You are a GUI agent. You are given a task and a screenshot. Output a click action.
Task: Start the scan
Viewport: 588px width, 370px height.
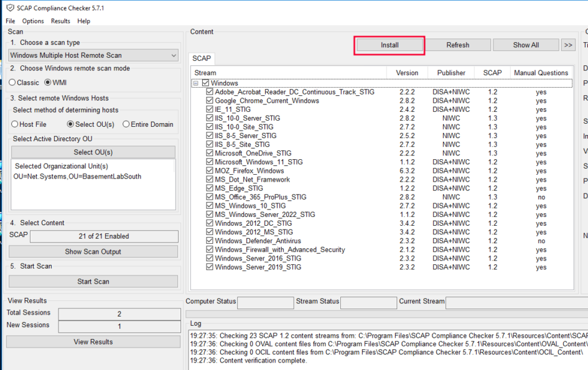click(x=93, y=281)
